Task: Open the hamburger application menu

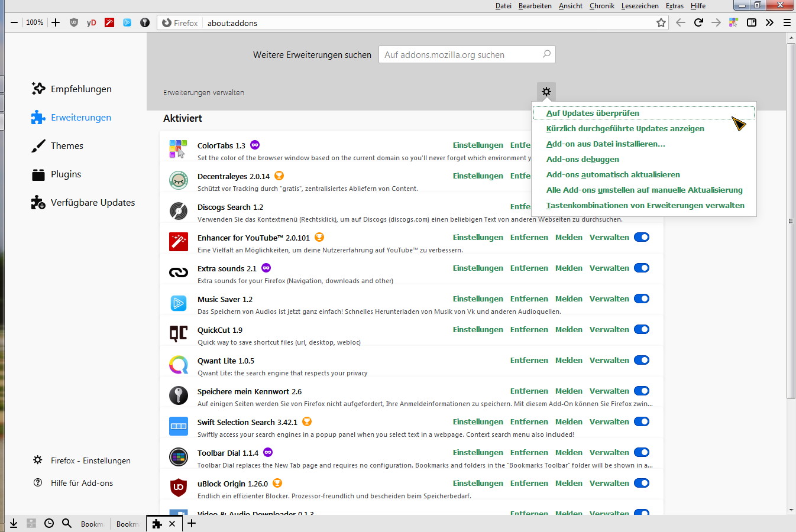Action: 787,22
